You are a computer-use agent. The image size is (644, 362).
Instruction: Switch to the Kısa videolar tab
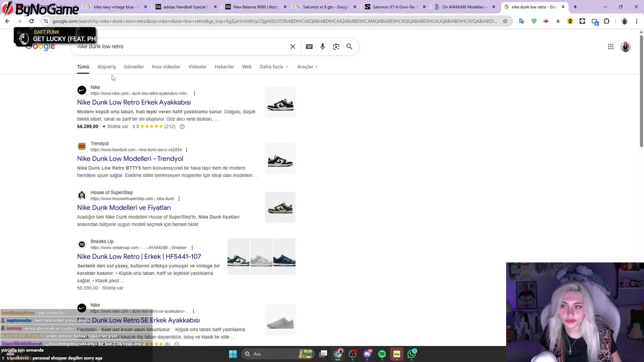[166, 67]
